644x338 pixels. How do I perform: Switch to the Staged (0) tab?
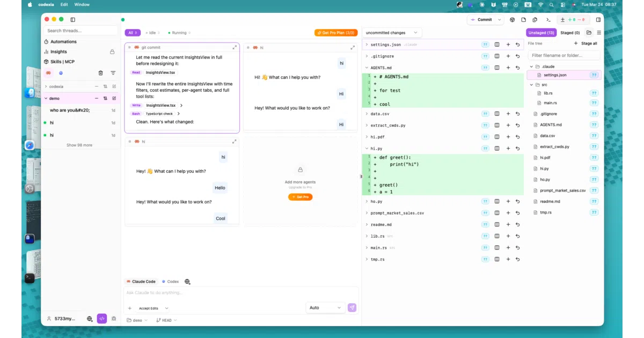pyautogui.click(x=570, y=33)
